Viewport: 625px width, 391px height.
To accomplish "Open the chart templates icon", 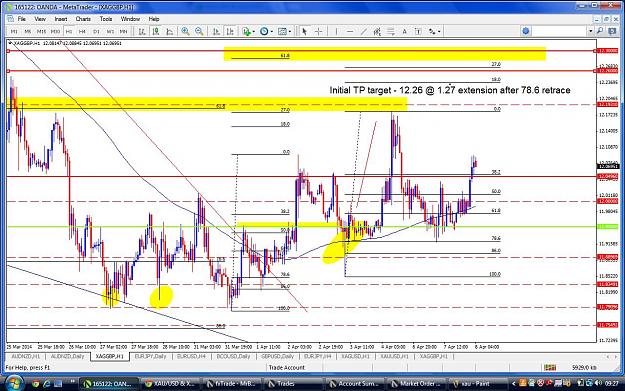I will tap(282, 31).
